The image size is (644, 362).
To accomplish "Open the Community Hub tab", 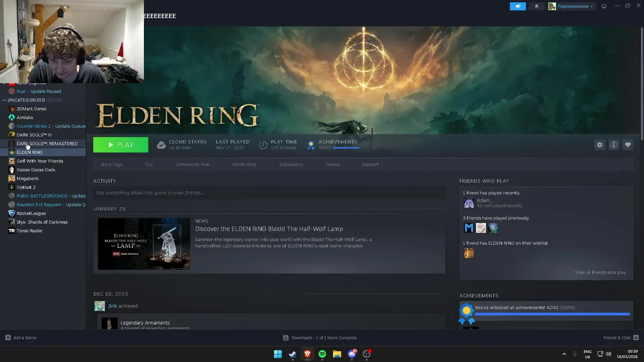I will (193, 164).
